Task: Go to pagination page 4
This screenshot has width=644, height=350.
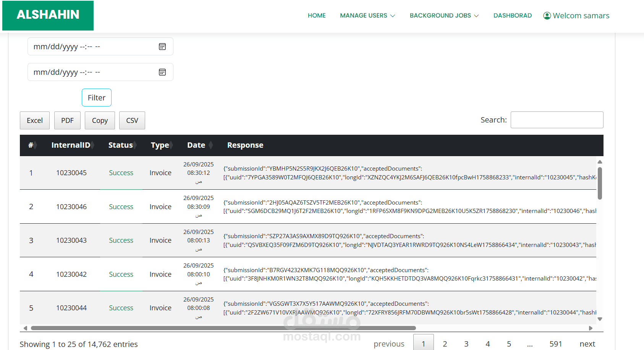Action: tap(488, 344)
